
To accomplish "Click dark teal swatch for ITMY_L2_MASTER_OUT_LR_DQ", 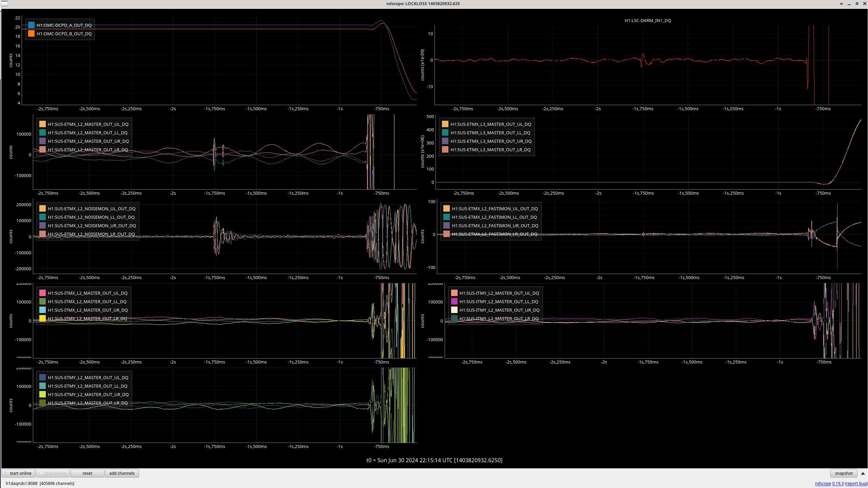I will [455, 318].
